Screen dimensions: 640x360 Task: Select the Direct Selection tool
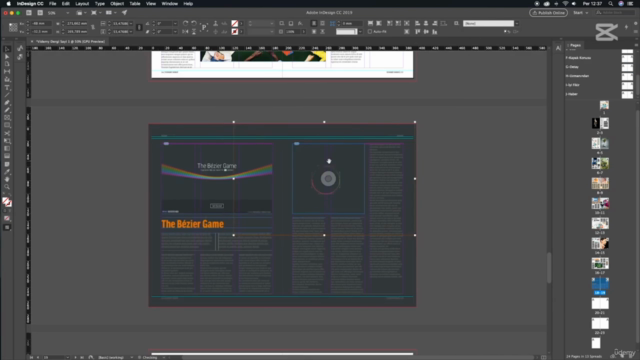7,56
